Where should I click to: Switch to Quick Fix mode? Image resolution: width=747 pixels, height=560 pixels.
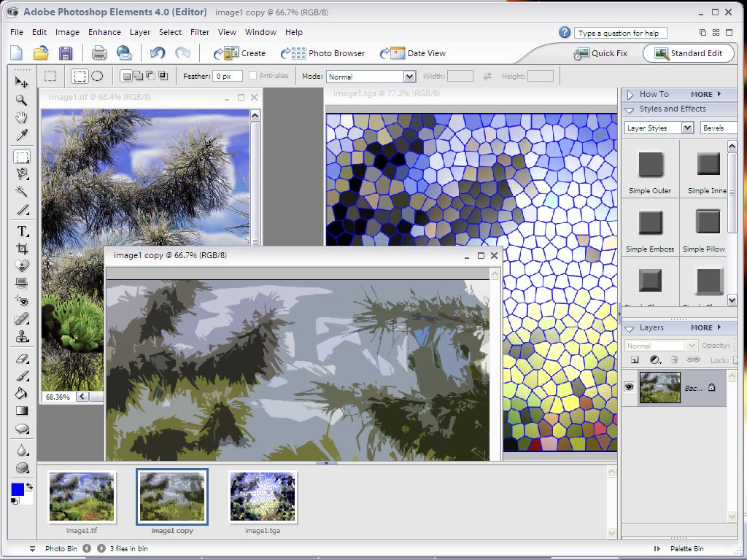tap(601, 53)
